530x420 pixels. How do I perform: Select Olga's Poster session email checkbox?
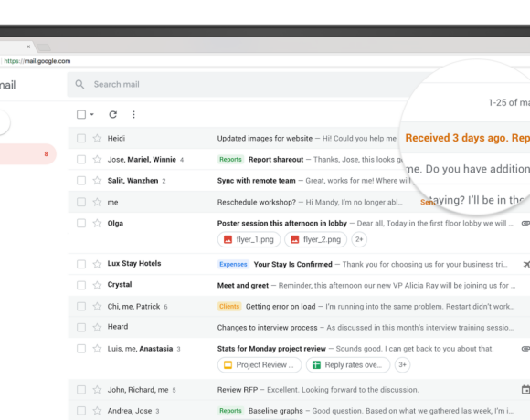(81, 223)
